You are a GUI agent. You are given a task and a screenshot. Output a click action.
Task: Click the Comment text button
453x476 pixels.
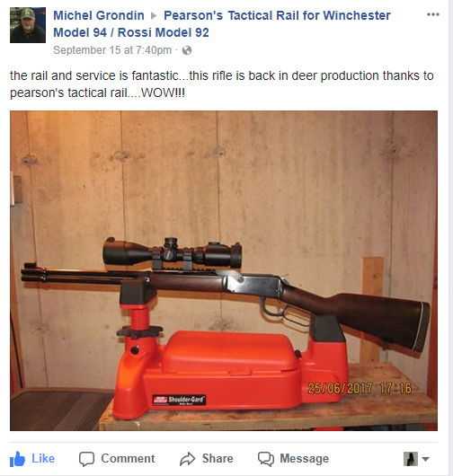tap(128, 458)
